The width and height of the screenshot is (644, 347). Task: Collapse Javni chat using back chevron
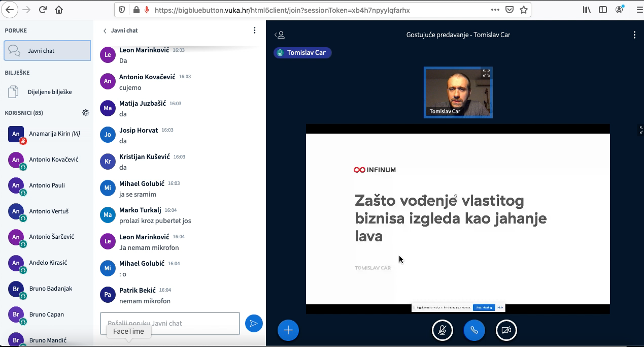pyautogui.click(x=105, y=31)
